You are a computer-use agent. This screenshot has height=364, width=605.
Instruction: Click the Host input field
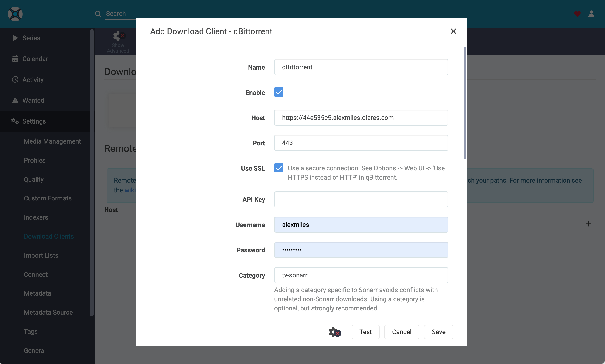(361, 118)
